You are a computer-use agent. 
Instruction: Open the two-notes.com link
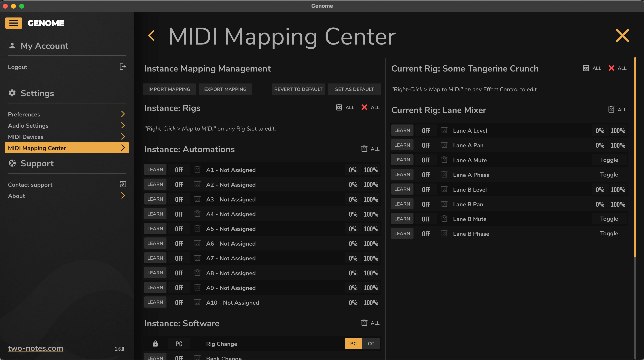36,348
